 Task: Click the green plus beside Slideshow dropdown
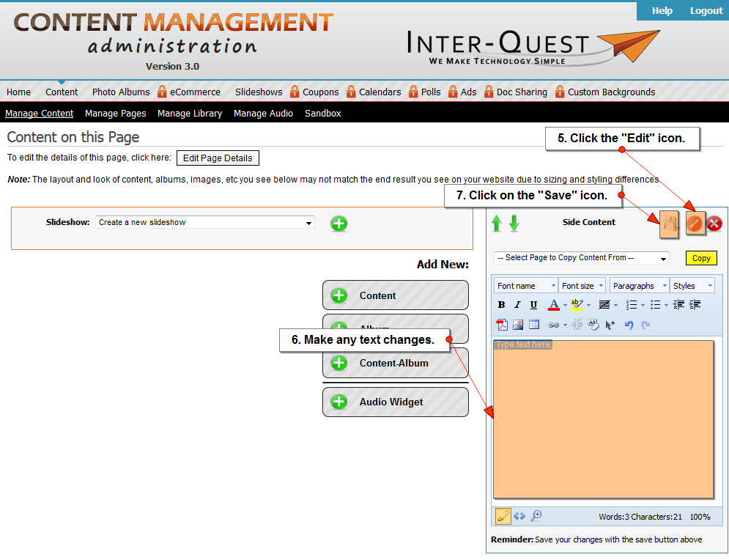click(338, 224)
